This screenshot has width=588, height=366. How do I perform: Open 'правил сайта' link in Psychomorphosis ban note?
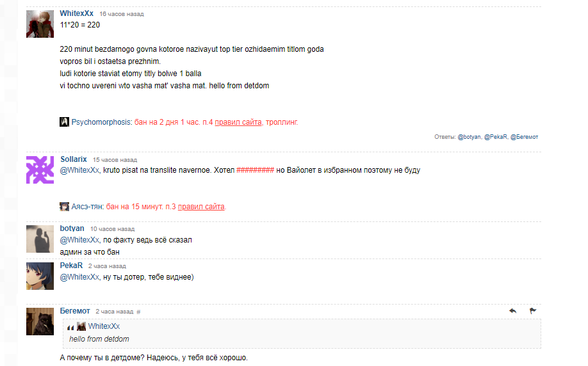click(x=238, y=122)
